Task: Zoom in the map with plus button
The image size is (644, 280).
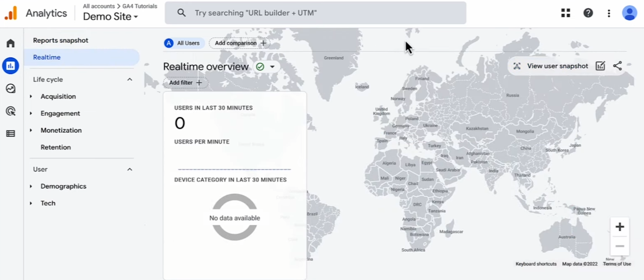Action: click(620, 227)
